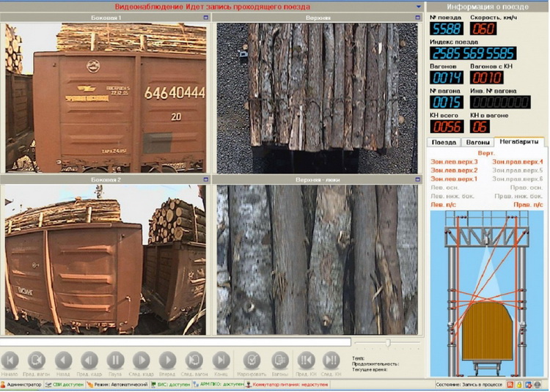This screenshot has height=392, width=550.
Task: Go to previous КН (Пред. КН)
Action: [306, 360]
